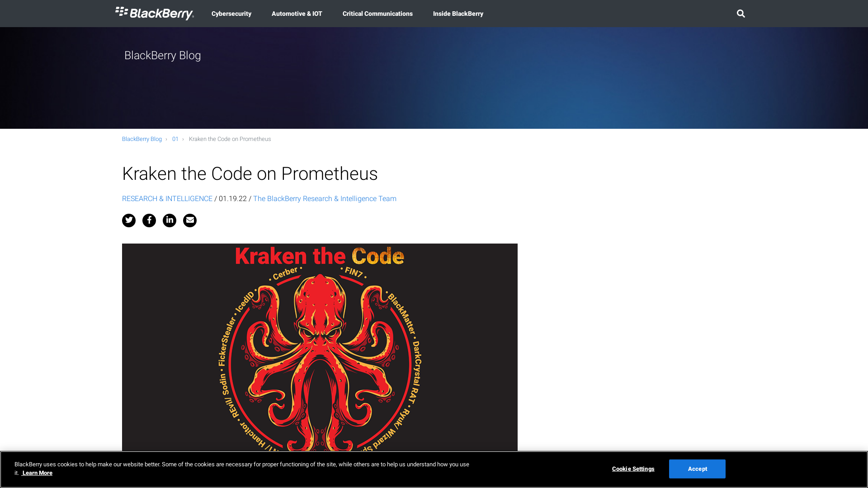Go to BlackBerry Blog breadcrumb link
868x488 pixels.
tap(142, 139)
